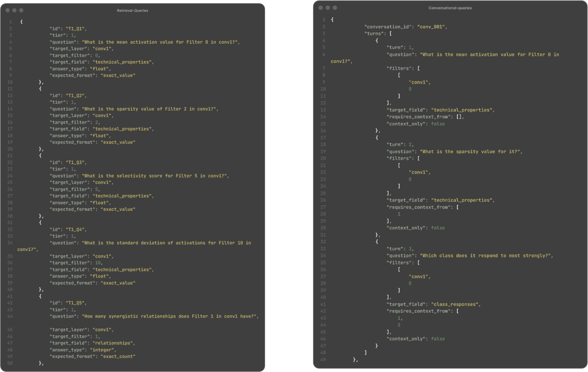Click the "What is the sparsity value for it?" line
This screenshot has width=588, height=372.
coord(454,151)
